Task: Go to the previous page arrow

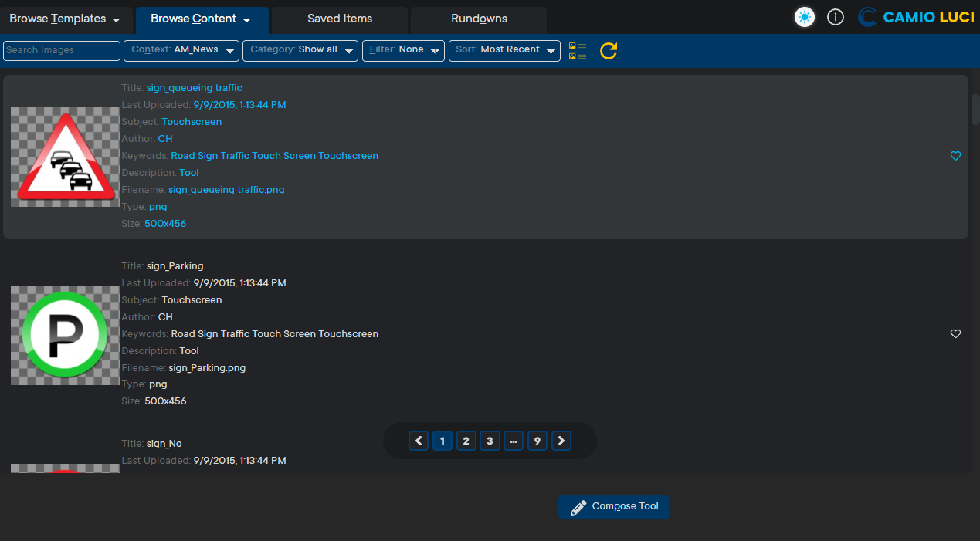Action: [419, 441]
